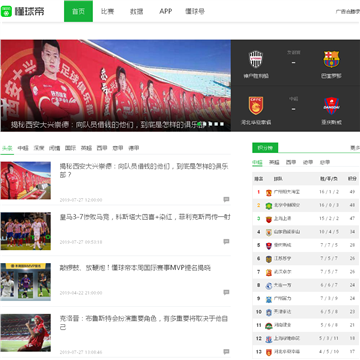Click the green active carousel dot
Viewport: 360px width, 360px height.
click(x=199, y=124)
